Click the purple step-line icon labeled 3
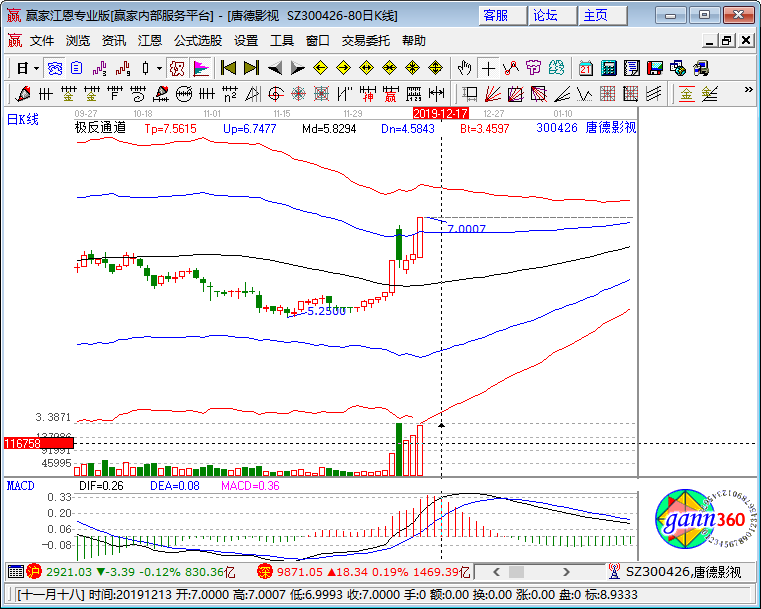Image resolution: width=761 pixels, height=609 pixels. 100,68
